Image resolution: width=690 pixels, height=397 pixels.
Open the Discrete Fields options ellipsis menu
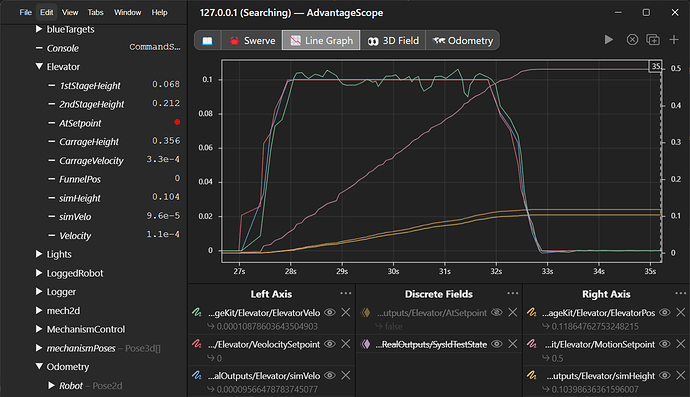[513, 293]
